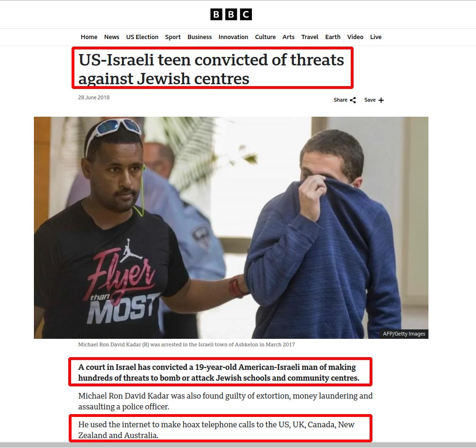Select Innovation in the navigation bar
The width and height of the screenshot is (476, 448).
[233, 37]
